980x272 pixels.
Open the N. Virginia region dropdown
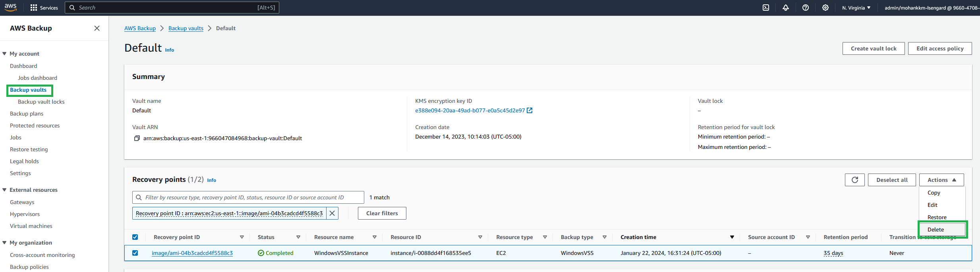coord(856,8)
